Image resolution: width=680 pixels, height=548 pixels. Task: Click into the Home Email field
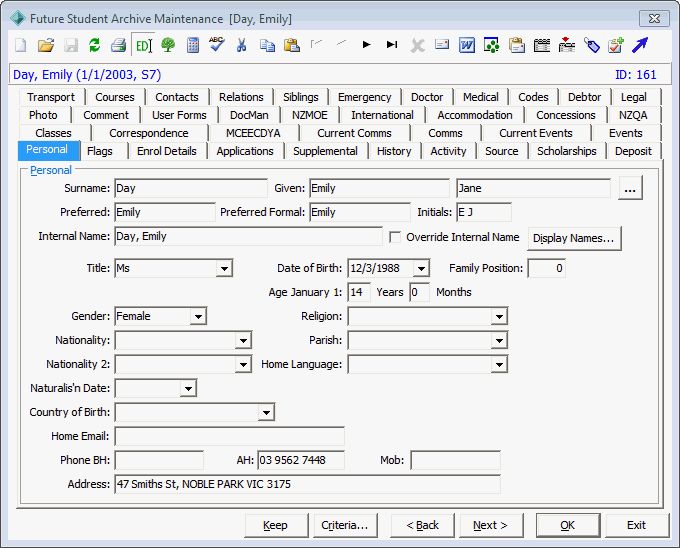click(x=229, y=436)
